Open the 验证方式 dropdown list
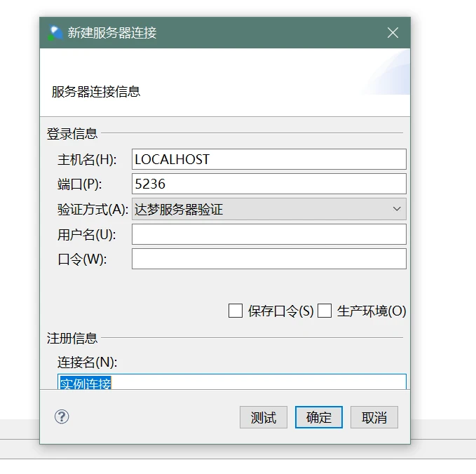 click(268, 209)
